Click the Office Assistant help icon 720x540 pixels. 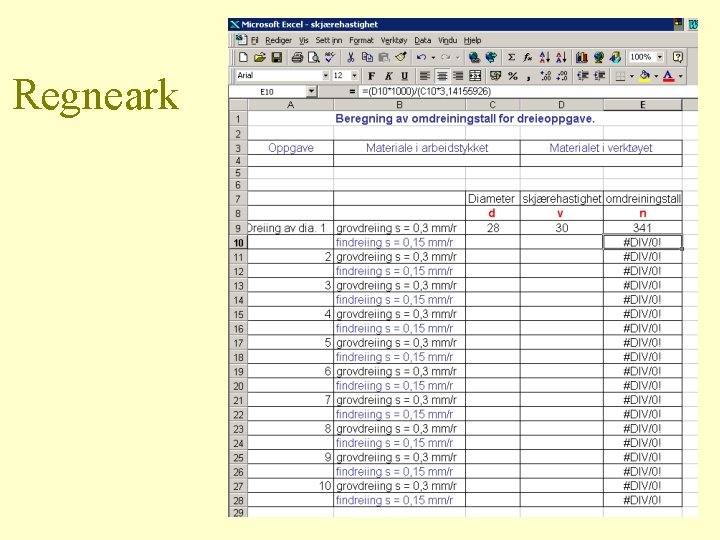pyautogui.click(x=678, y=57)
